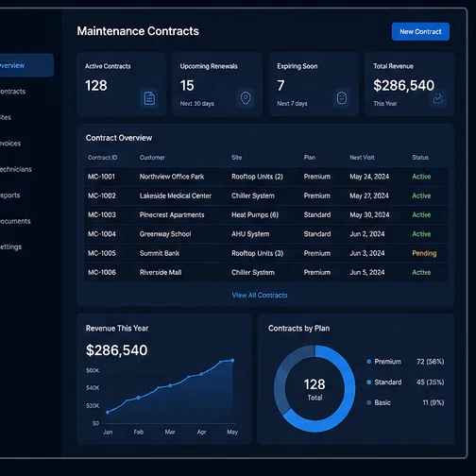Open the Technicians sidebar item
This screenshot has width=476, height=476.
coord(16,169)
